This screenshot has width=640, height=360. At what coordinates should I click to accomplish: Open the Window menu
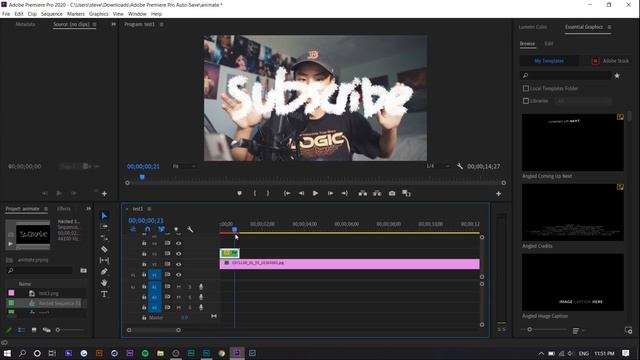pyautogui.click(x=137, y=14)
